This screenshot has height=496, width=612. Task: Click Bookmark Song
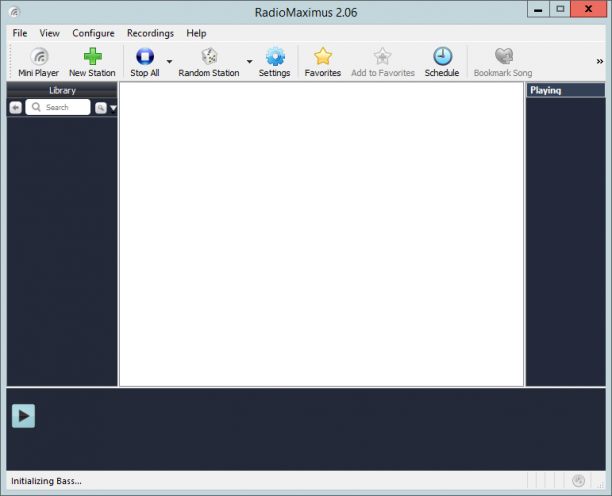(x=503, y=62)
